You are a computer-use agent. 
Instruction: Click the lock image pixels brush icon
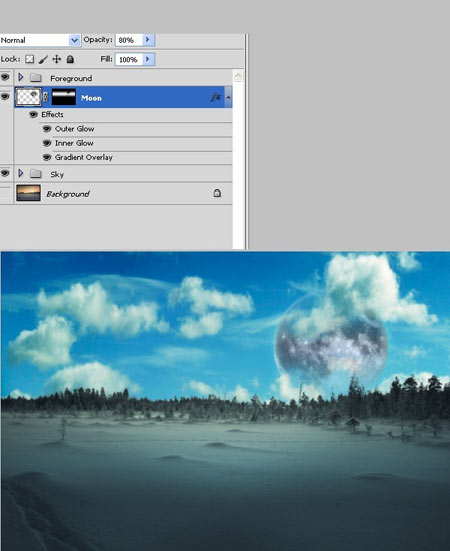click(43, 59)
